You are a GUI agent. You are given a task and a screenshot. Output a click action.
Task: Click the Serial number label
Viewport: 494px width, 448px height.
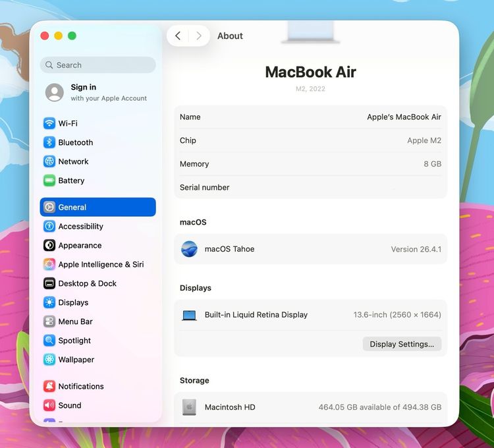(204, 188)
